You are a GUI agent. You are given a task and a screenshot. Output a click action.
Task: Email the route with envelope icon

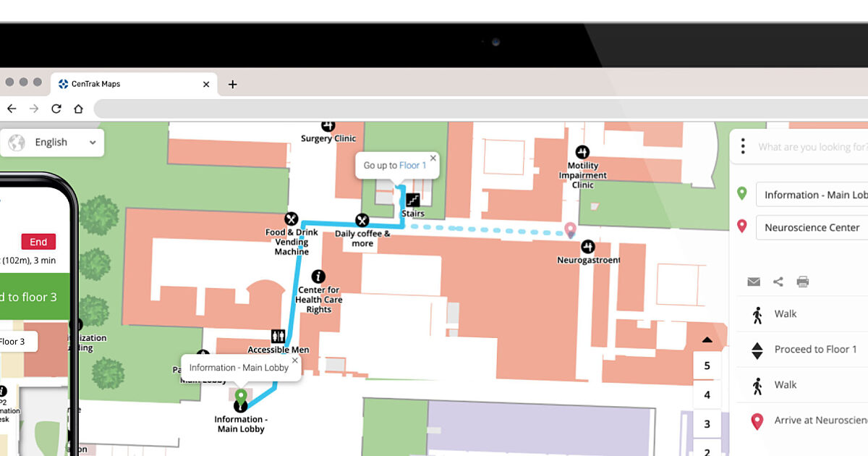pyautogui.click(x=754, y=282)
